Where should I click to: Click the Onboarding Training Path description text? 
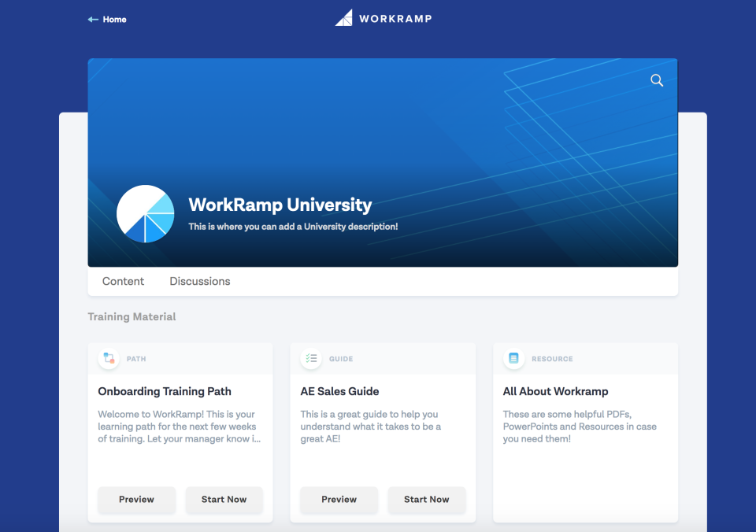[180, 427]
